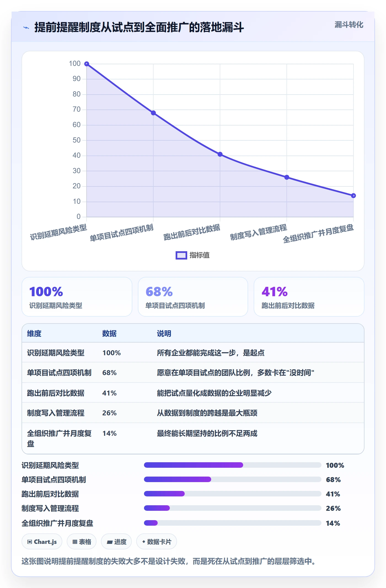Click the 跑出前后对比数据 x-axis label
The image size is (386, 588).
click(192, 232)
